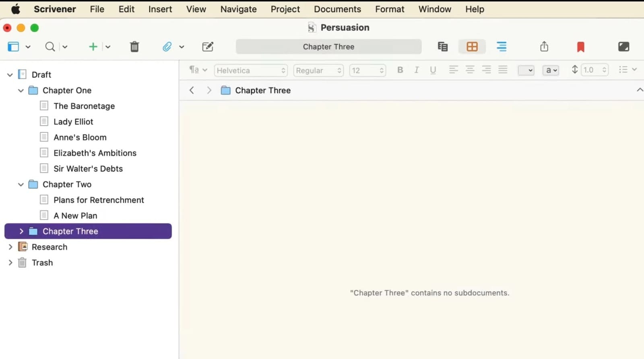The width and height of the screenshot is (644, 359).
Task: Justify the text alignment
Action: [503, 70]
